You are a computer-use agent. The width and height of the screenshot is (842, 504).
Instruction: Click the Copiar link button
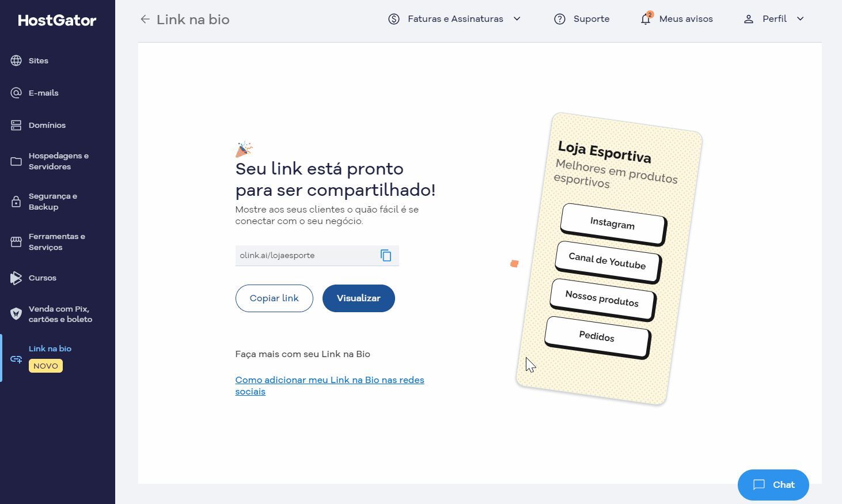click(x=274, y=298)
